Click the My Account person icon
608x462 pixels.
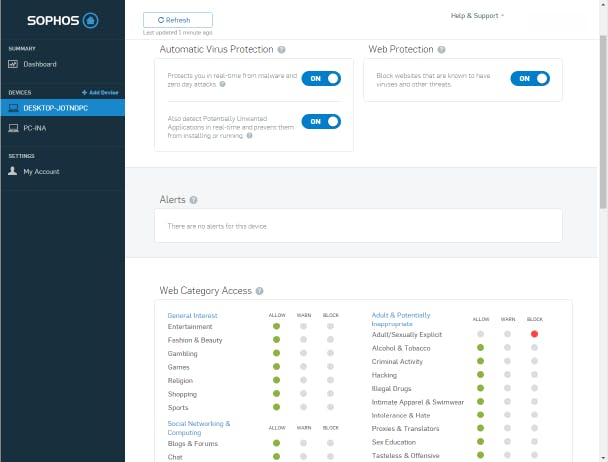[13, 171]
